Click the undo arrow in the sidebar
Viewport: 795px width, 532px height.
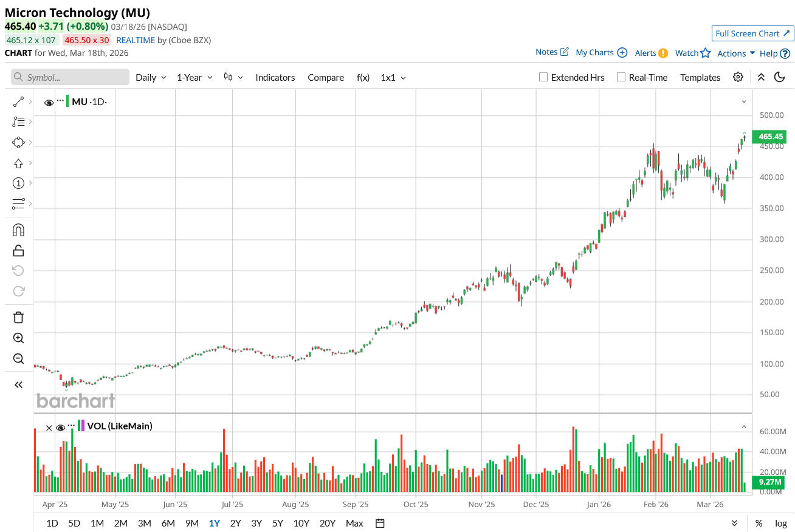(18, 271)
